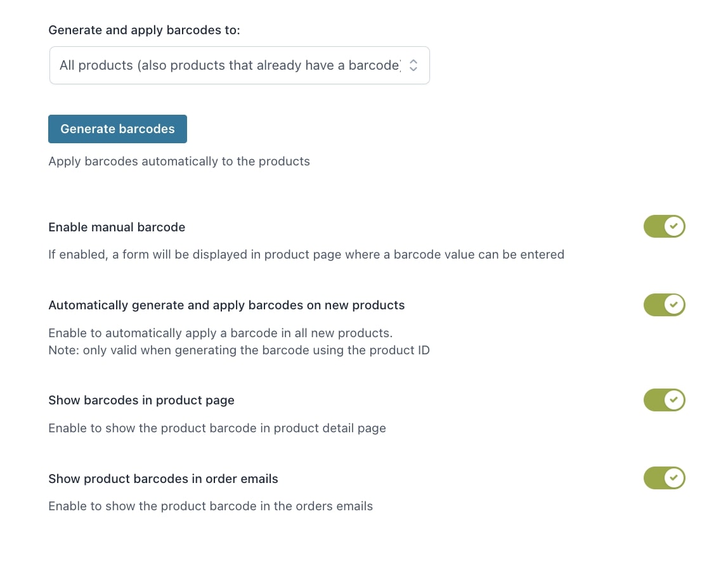Viewport: 728px width, 573px height.
Task: Toggle Show barcodes in product page
Action: pyautogui.click(x=665, y=400)
